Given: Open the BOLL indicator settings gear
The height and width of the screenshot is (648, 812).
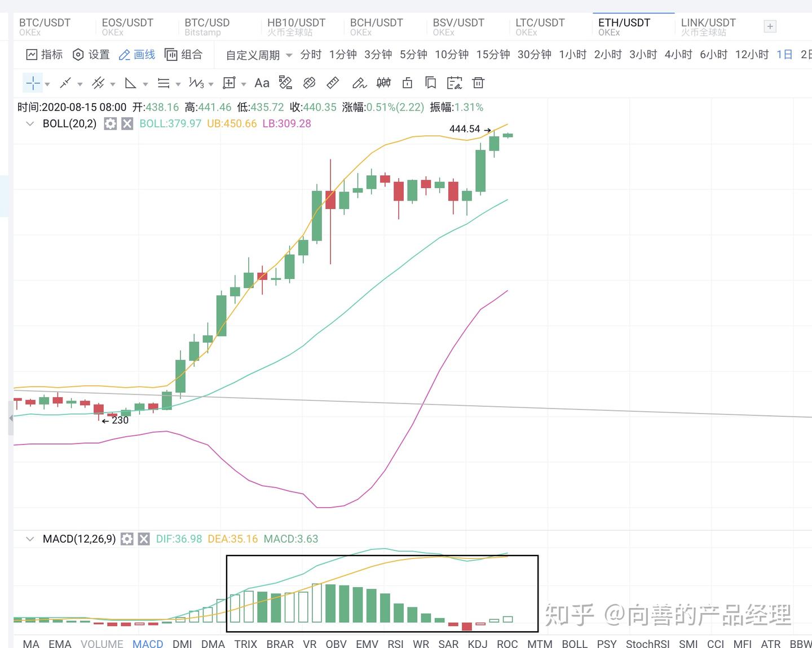Looking at the screenshot, I should click(x=111, y=123).
